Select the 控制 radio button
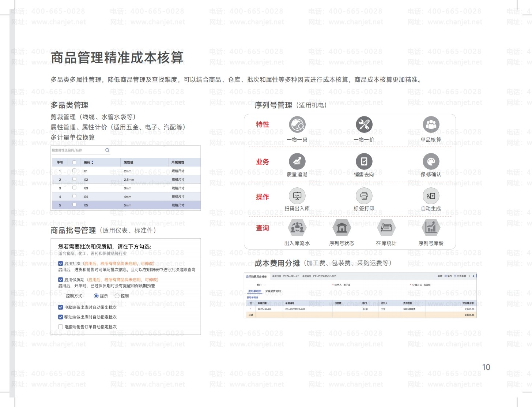 point(117,296)
